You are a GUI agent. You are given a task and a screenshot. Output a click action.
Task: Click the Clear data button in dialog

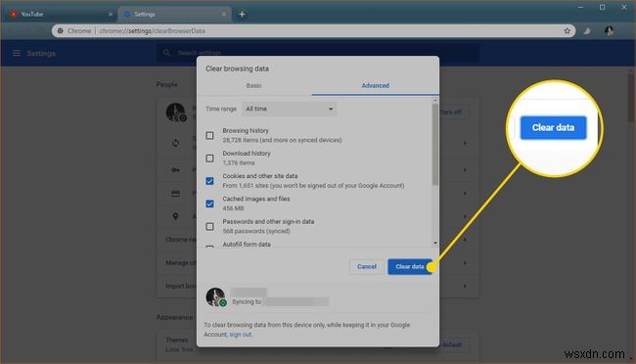[x=410, y=266]
